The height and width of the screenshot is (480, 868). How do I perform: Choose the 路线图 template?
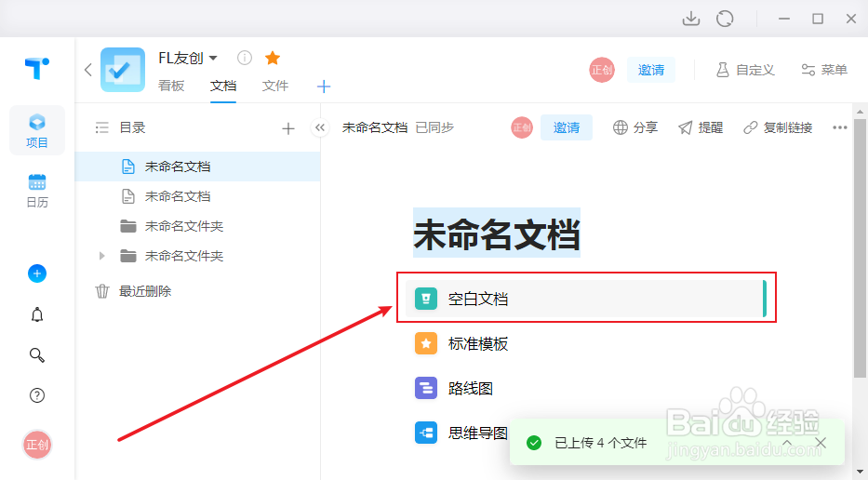click(x=454, y=388)
